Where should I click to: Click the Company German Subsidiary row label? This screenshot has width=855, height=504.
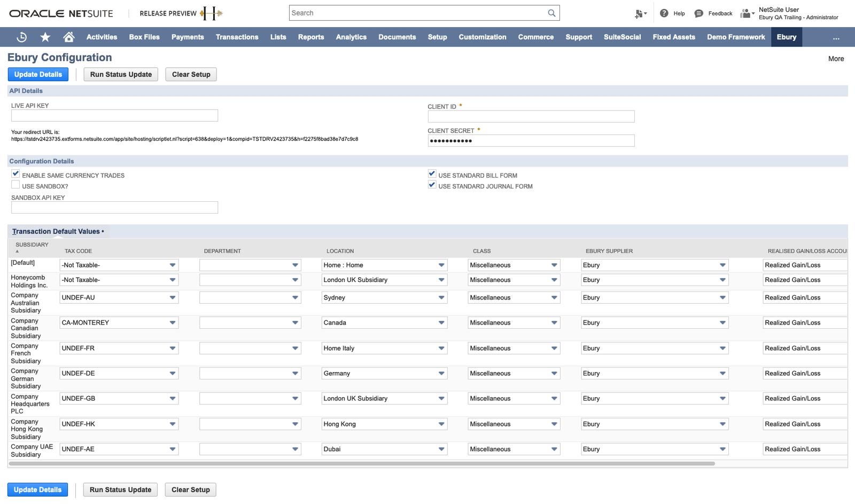coord(26,379)
